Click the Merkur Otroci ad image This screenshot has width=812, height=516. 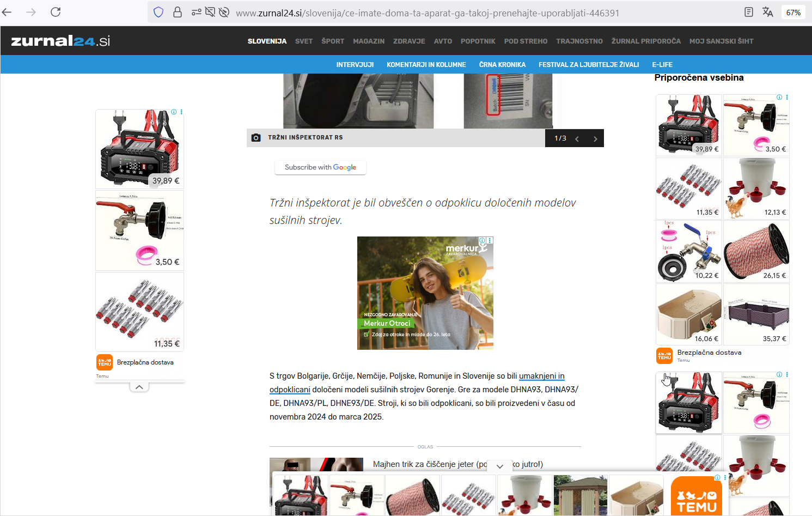point(425,293)
